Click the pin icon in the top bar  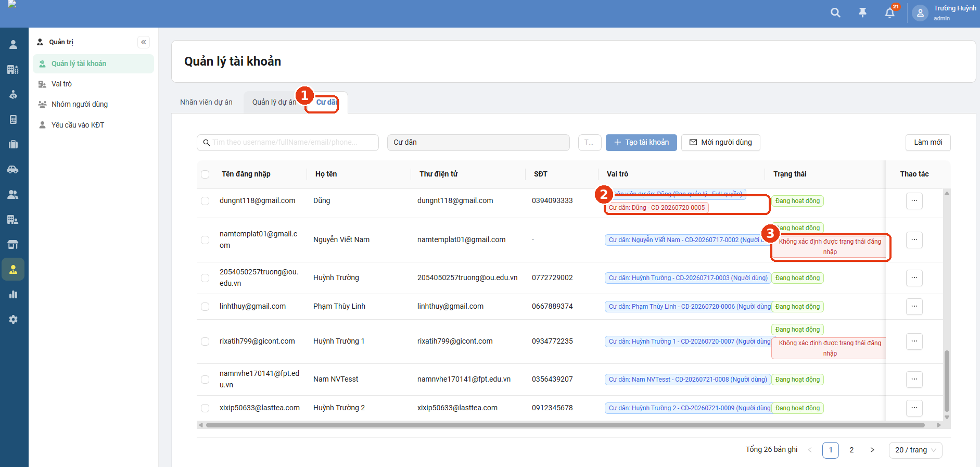click(862, 13)
